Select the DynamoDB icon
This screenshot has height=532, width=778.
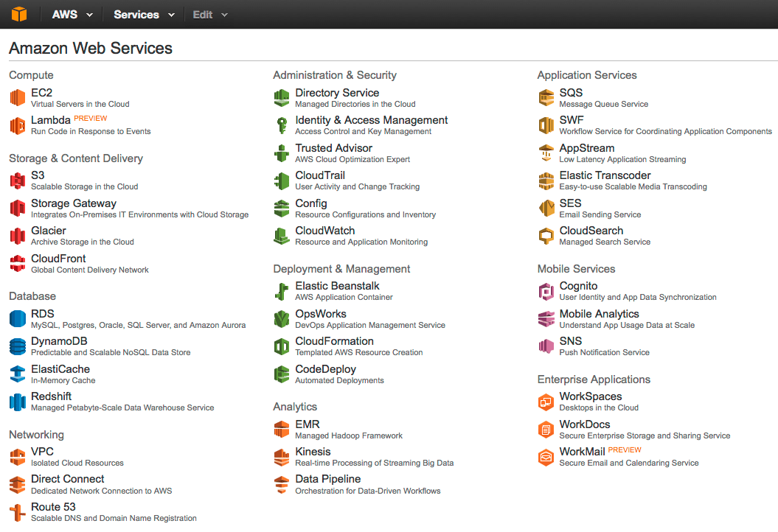[x=18, y=346]
